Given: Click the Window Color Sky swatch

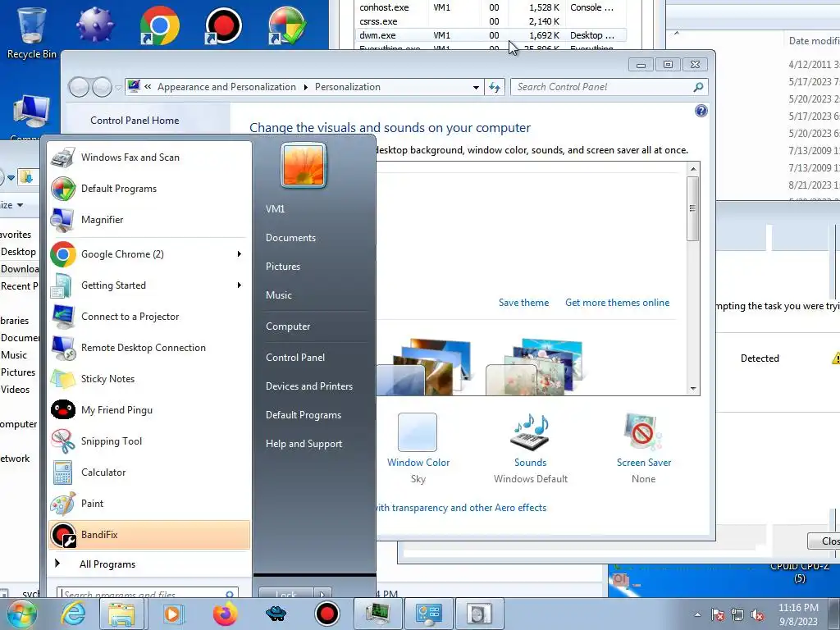Looking at the screenshot, I should coord(418,431).
